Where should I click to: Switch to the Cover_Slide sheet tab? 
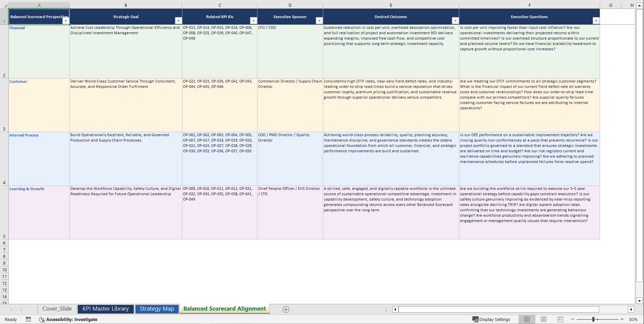coord(57,309)
